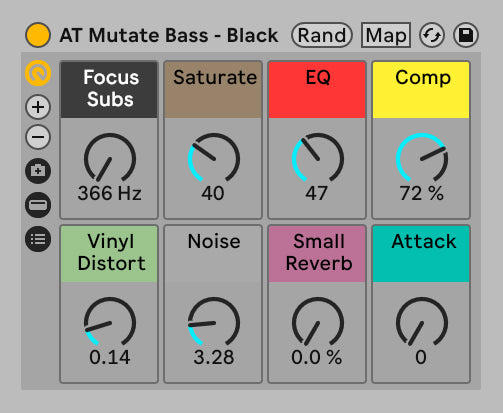503x413 pixels.
Task: Click the camera snapshot variation icon
Action: (38, 171)
